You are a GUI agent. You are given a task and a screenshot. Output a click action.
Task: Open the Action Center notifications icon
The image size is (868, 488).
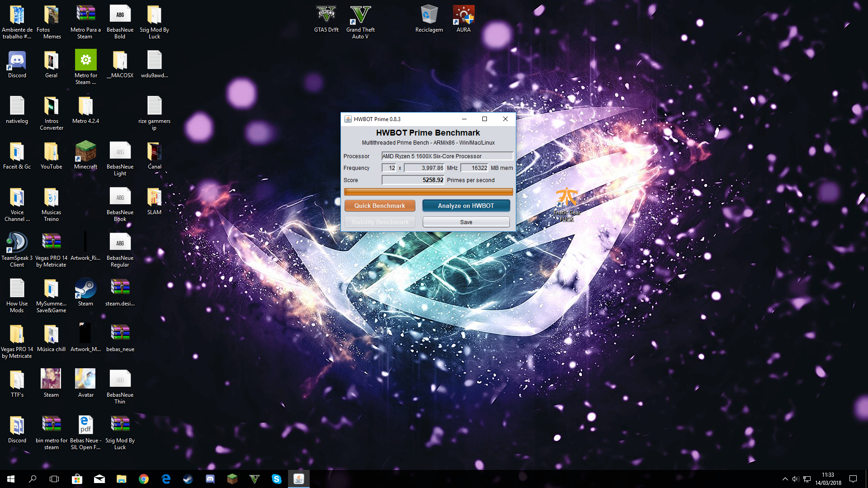[x=853, y=479]
